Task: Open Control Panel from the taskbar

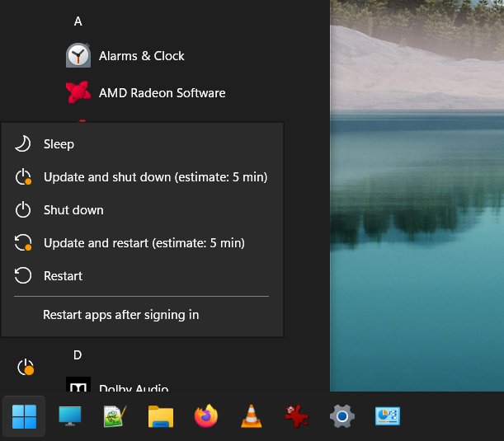Action: tap(387, 417)
